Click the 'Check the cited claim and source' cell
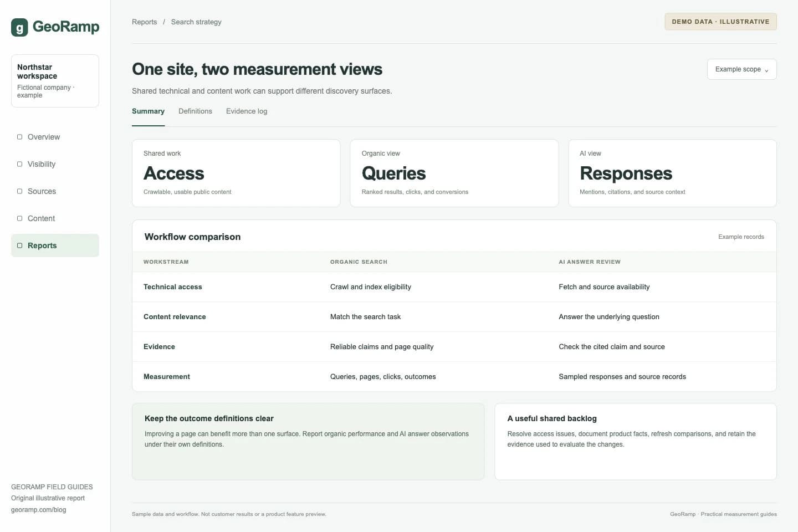Screen dimensions: 798x532 click(x=612, y=347)
